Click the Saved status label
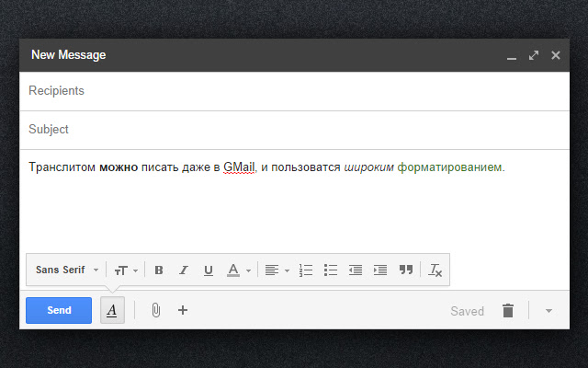This screenshot has width=588, height=368. 468,311
